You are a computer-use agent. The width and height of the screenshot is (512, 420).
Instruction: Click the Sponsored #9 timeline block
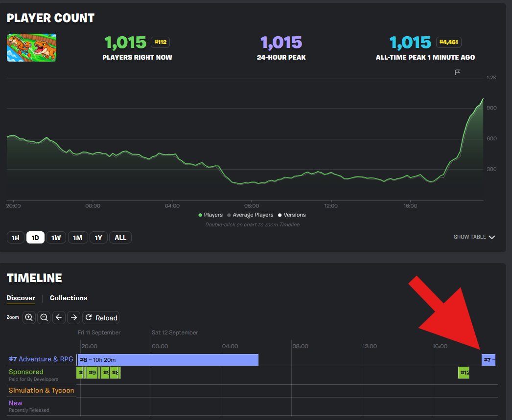coord(92,373)
